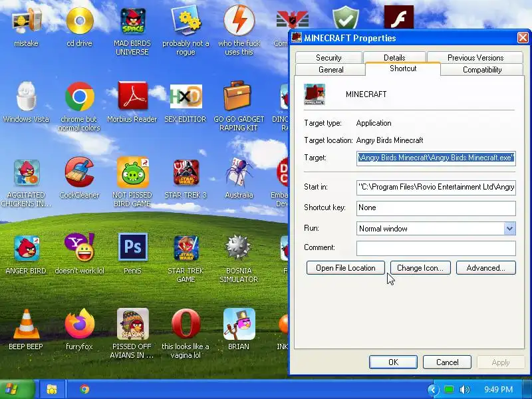Screen dimensions: 532x399
Task: Select the 'cd drive' desktop icon
Action: [79, 21]
